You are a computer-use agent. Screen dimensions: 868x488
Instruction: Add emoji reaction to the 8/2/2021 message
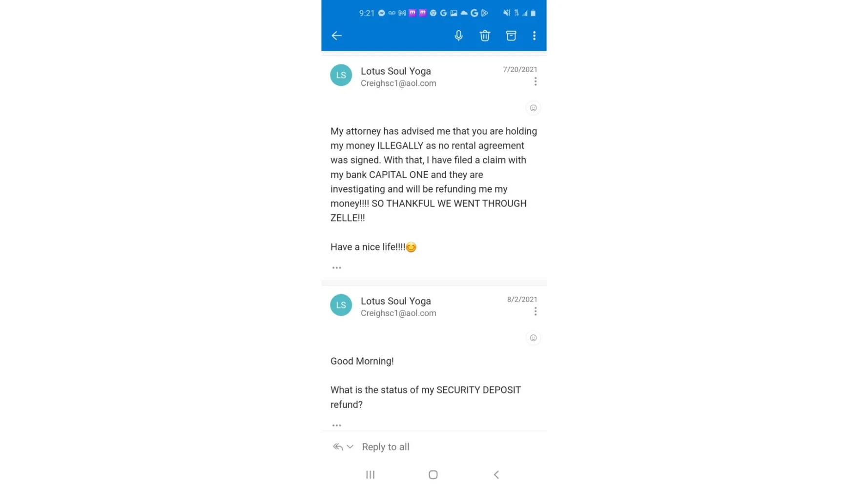coord(533,338)
